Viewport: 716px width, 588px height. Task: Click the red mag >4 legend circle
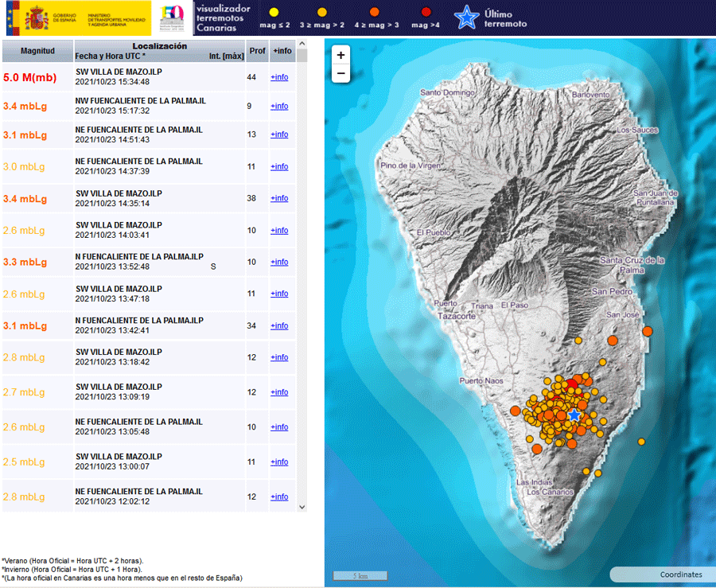click(426, 12)
